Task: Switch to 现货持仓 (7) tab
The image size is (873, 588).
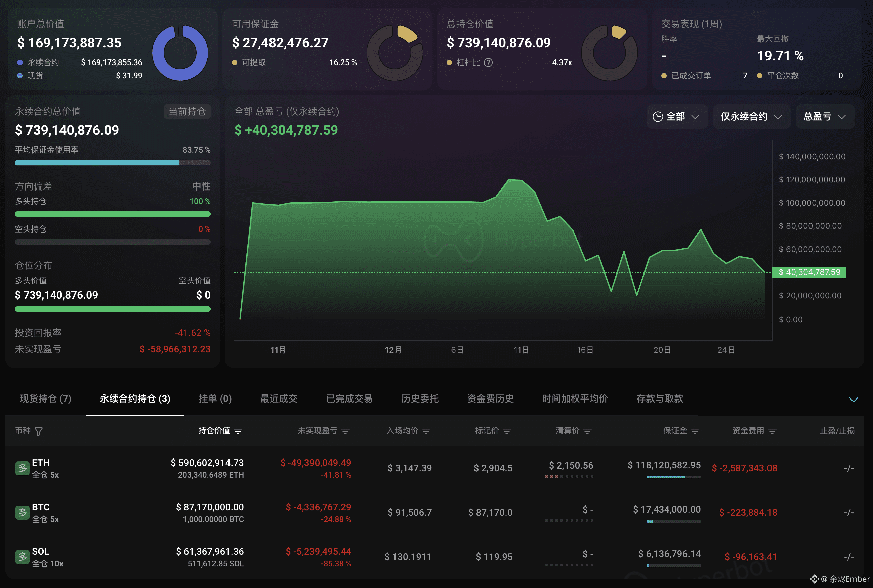Action: click(x=45, y=398)
